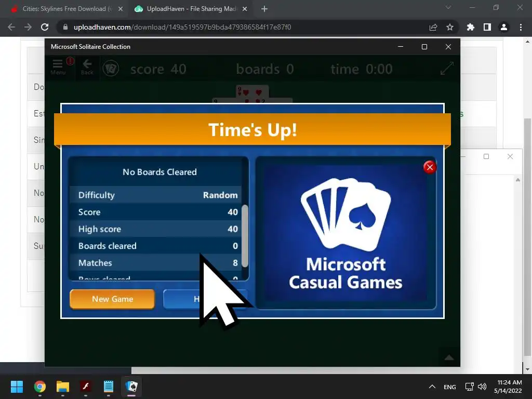Image resolution: width=532 pixels, height=399 pixels.
Task: Open the Notepad app on taskbar
Action: pos(108,387)
